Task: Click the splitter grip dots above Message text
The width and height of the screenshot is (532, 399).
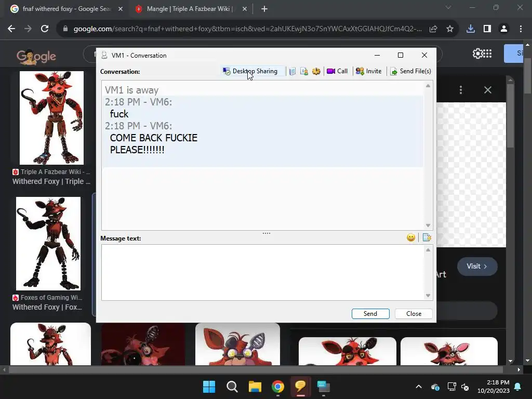Action: pos(267,233)
